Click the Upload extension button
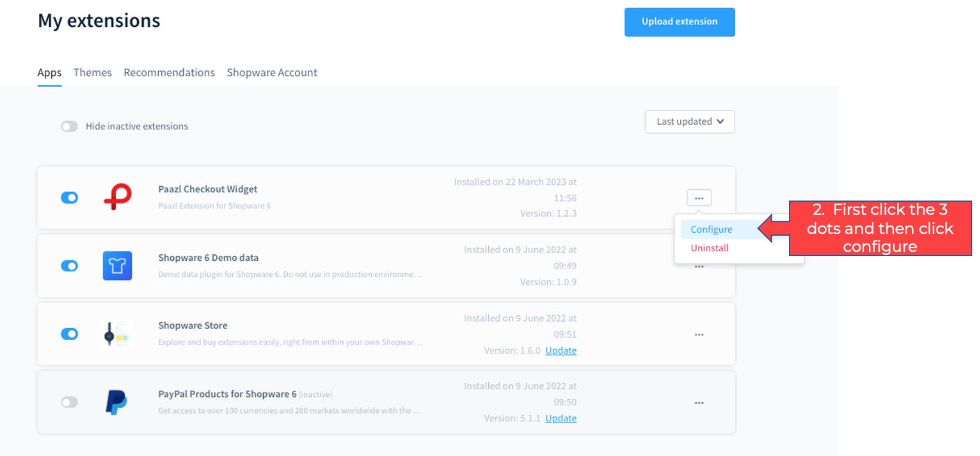 coord(680,22)
